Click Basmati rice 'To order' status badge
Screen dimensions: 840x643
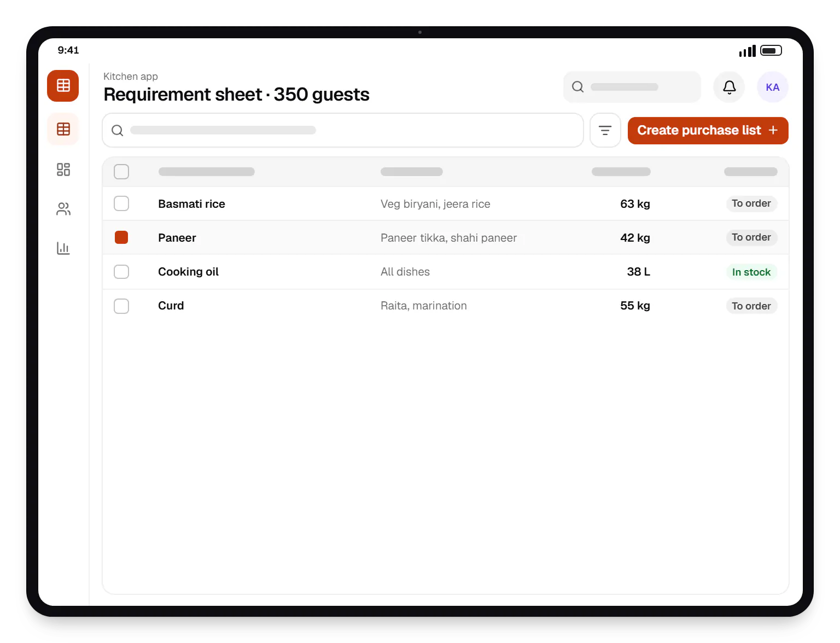751,203
